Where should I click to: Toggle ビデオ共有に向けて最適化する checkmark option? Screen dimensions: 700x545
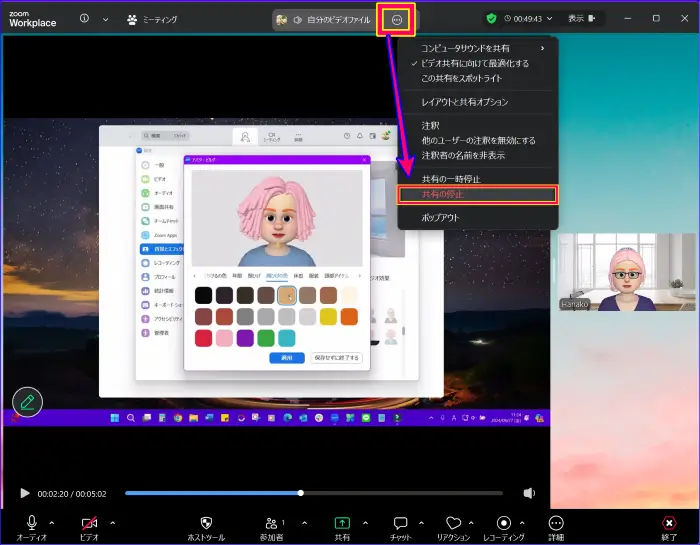(x=475, y=63)
